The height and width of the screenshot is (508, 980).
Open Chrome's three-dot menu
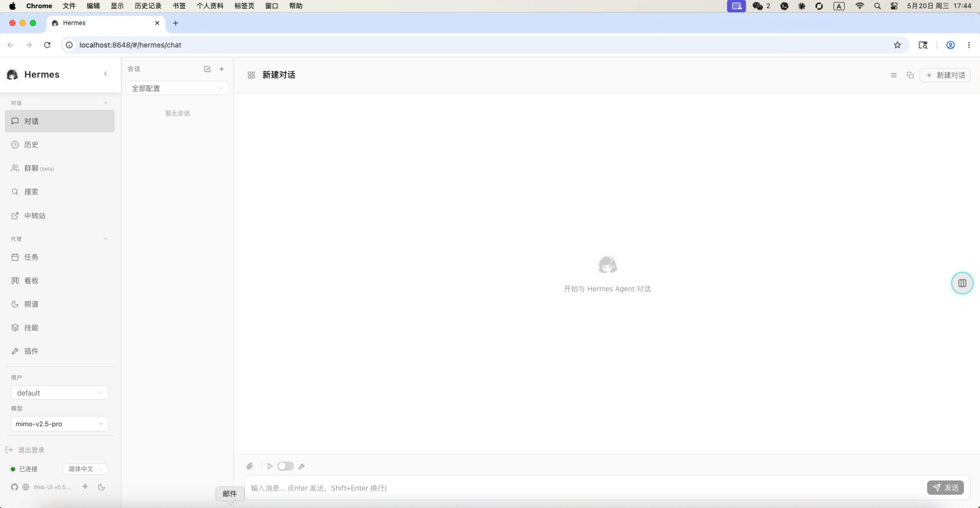[x=969, y=45]
